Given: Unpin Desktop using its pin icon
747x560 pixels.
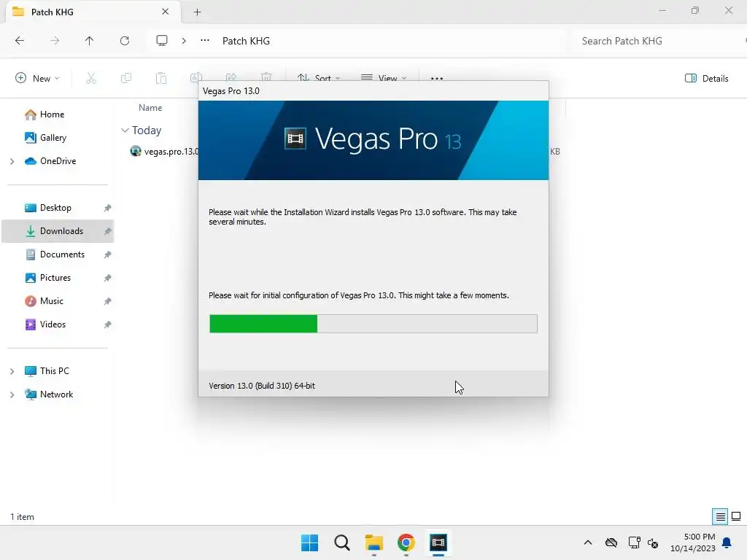Looking at the screenshot, I should click(x=108, y=208).
